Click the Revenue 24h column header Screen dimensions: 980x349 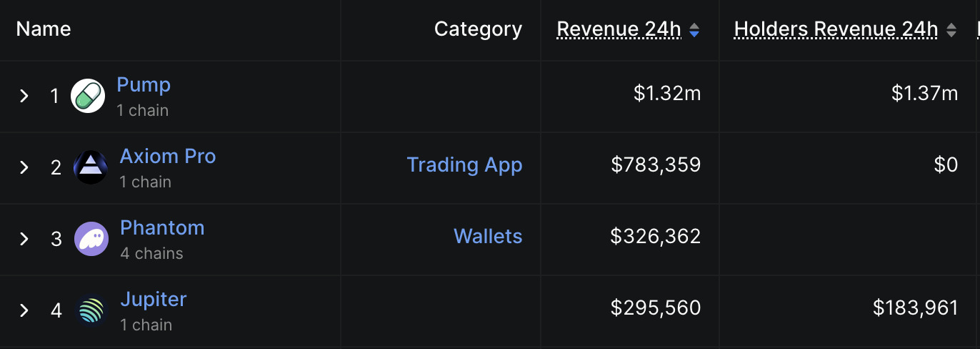click(619, 29)
